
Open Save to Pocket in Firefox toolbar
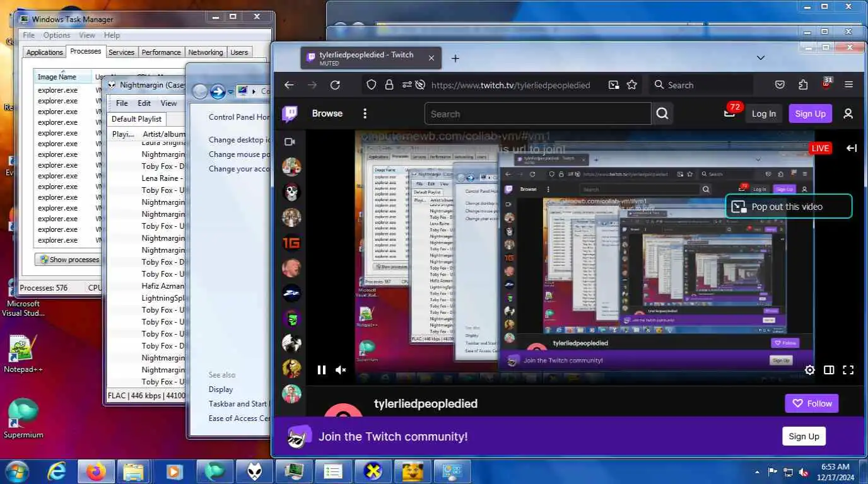coord(780,85)
